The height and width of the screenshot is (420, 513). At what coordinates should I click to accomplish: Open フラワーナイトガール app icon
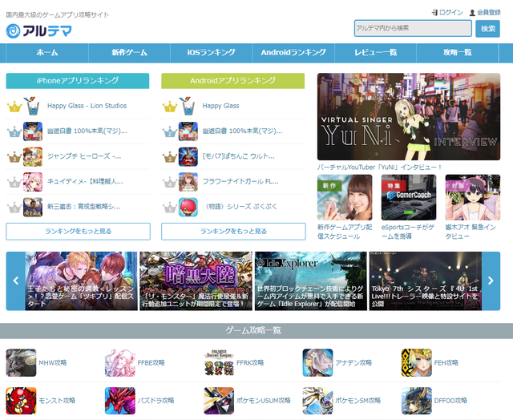point(188,181)
